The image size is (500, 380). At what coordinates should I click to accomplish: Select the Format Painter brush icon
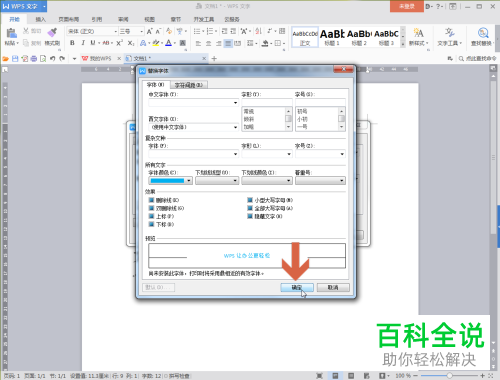point(52,32)
